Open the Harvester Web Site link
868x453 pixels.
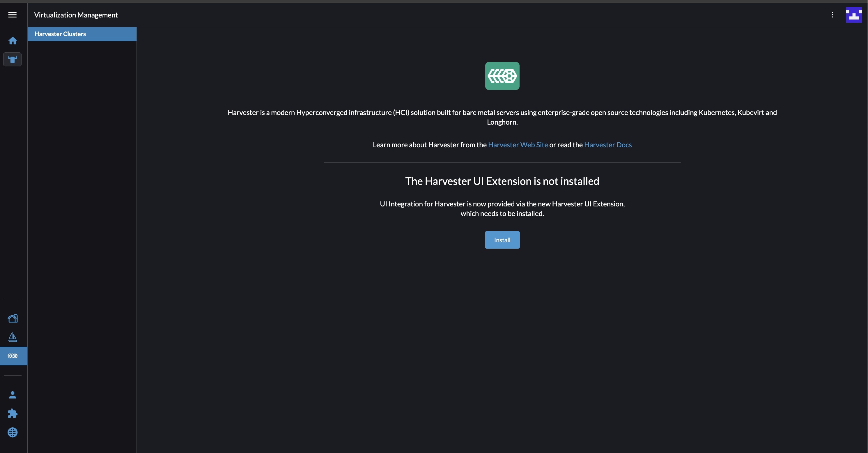point(518,145)
